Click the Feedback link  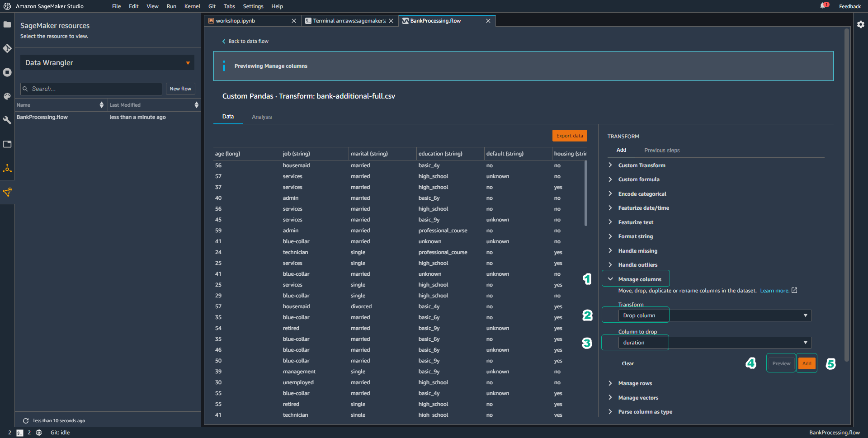point(850,6)
